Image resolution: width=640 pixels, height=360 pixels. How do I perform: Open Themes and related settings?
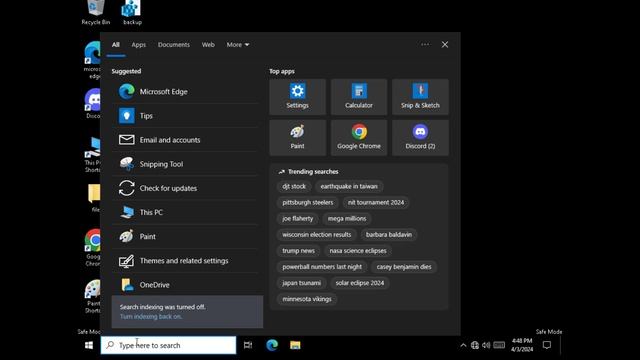[x=185, y=260]
